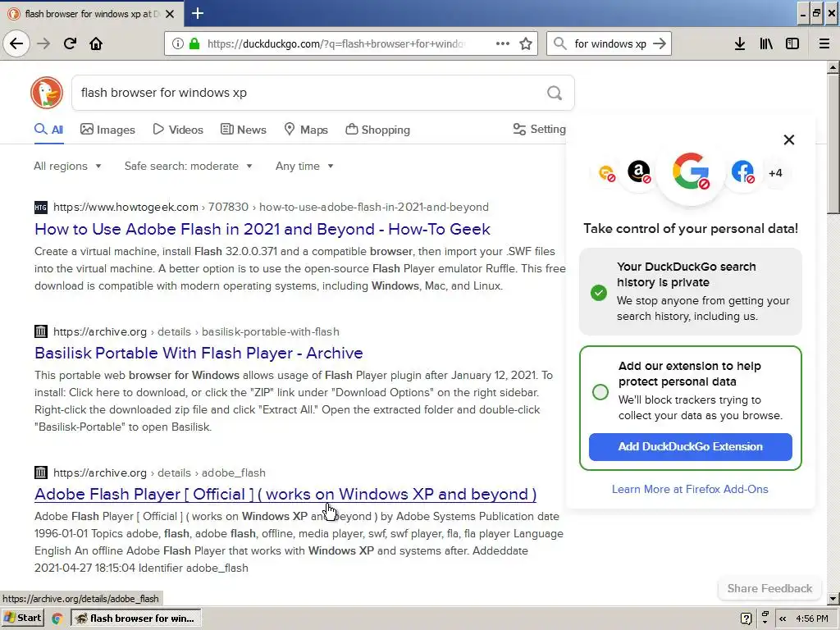Viewport: 840px width, 630px height.
Task: Switch to Maps results
Action: pos(305,130)
